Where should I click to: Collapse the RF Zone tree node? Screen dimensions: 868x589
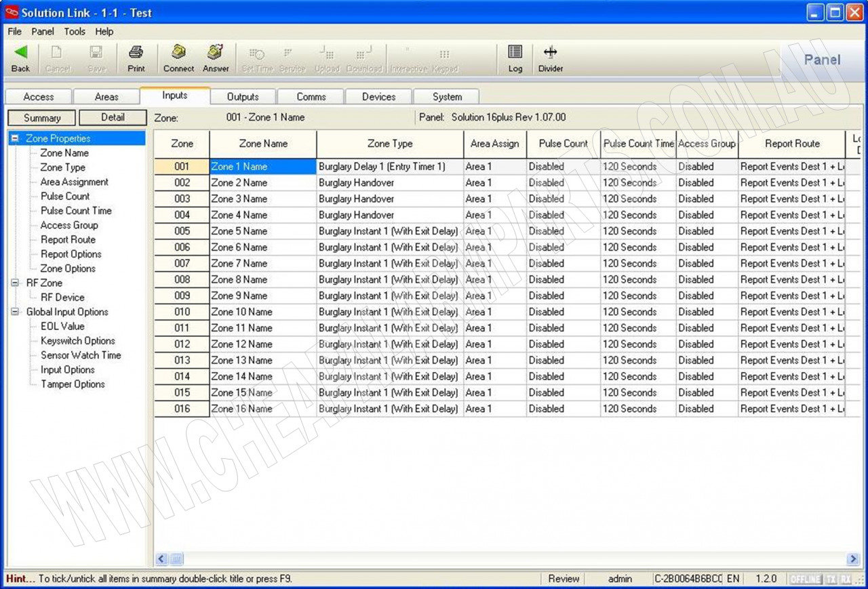(x=14, y=283)
